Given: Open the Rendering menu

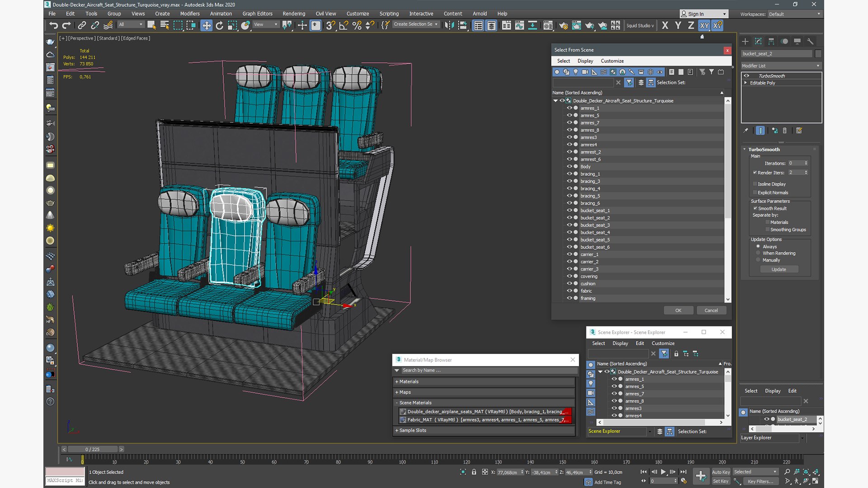Looking at the screenshot, I should [x=294, y=14].
